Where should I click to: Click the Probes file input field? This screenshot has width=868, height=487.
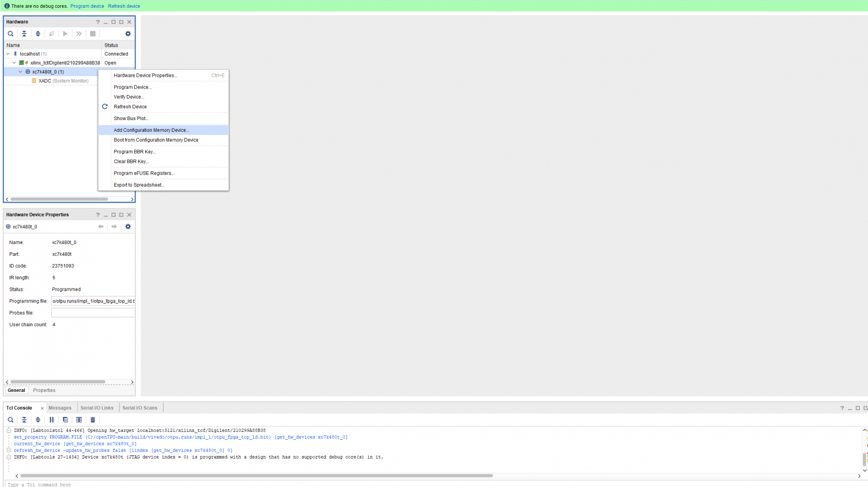(x=93, y=313)
